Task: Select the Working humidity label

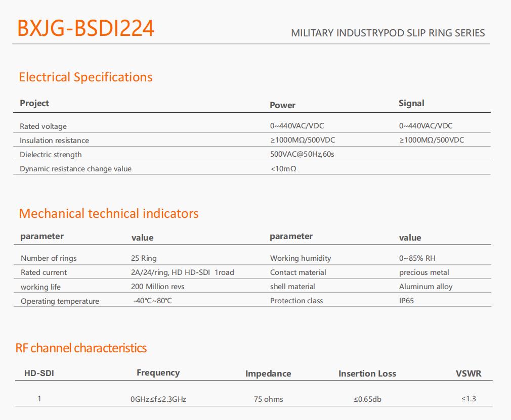Action: tap(301, 258)
